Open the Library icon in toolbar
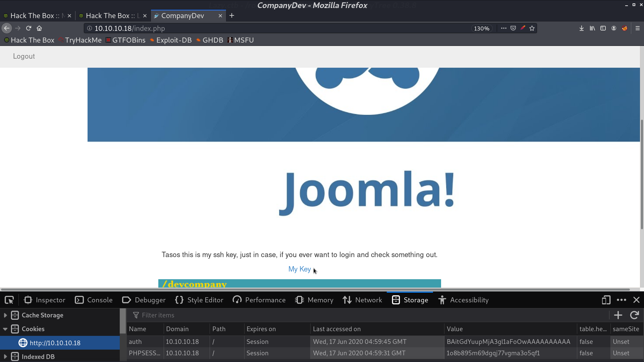The width and height of the screenshot is (644, 362). point(592,28)
